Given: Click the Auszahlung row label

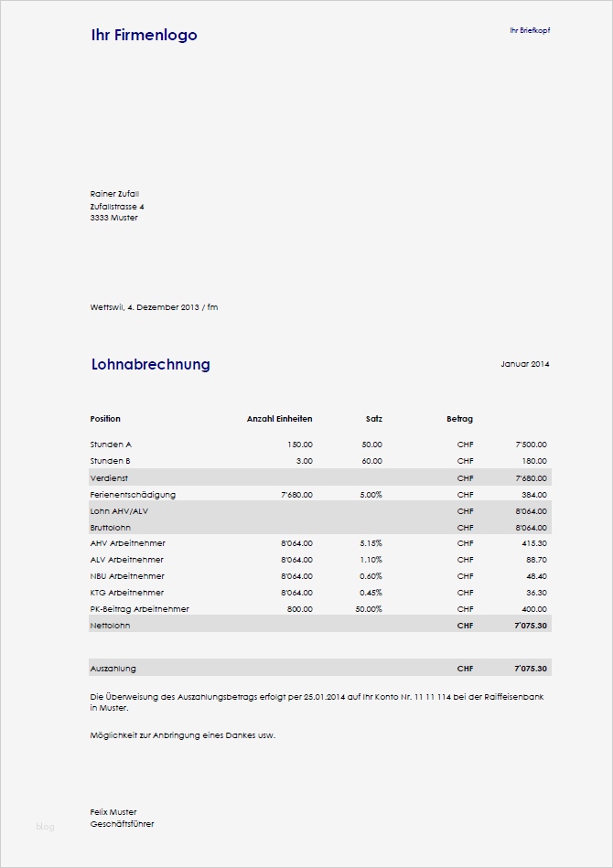Looking at the screenshot, I should (x=113, y=669).
